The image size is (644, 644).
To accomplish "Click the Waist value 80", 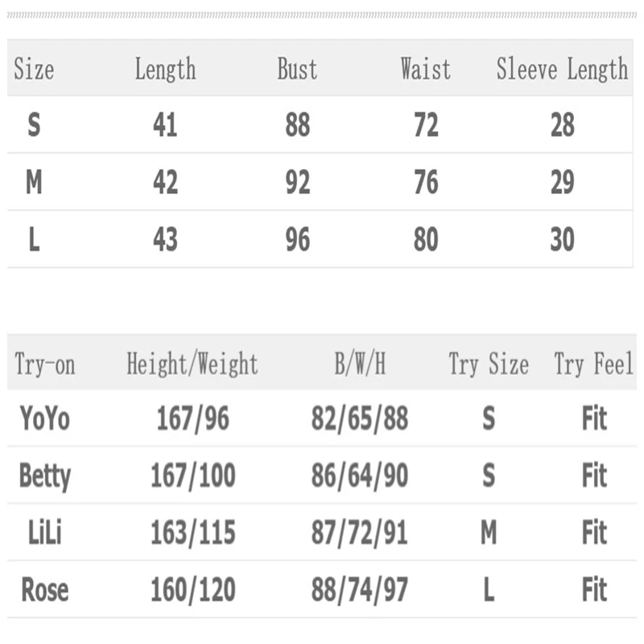I will (425, 240).
